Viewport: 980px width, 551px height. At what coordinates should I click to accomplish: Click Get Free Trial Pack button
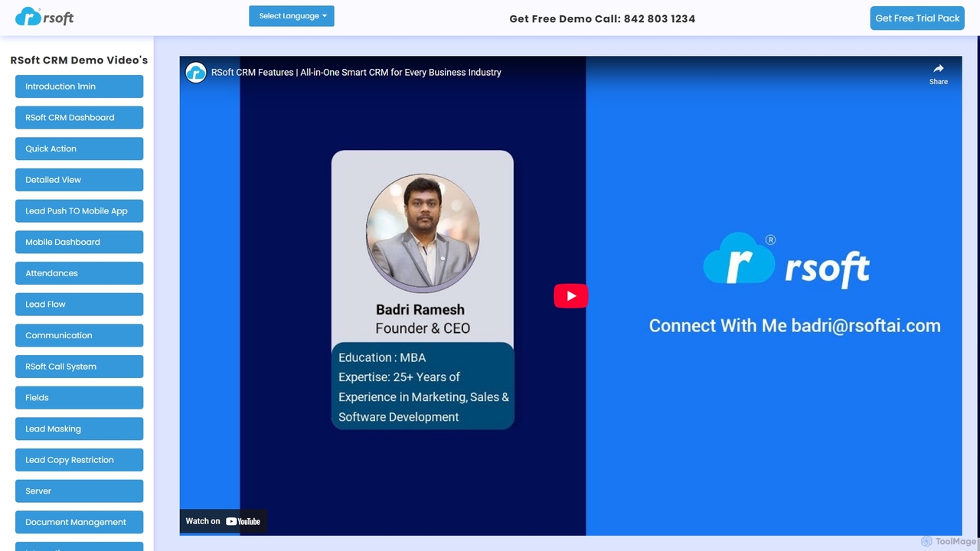[917, 18]
